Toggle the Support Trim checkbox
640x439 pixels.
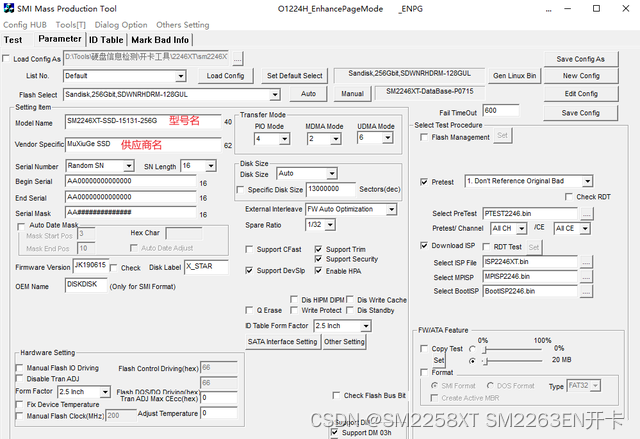coord(318,249)
